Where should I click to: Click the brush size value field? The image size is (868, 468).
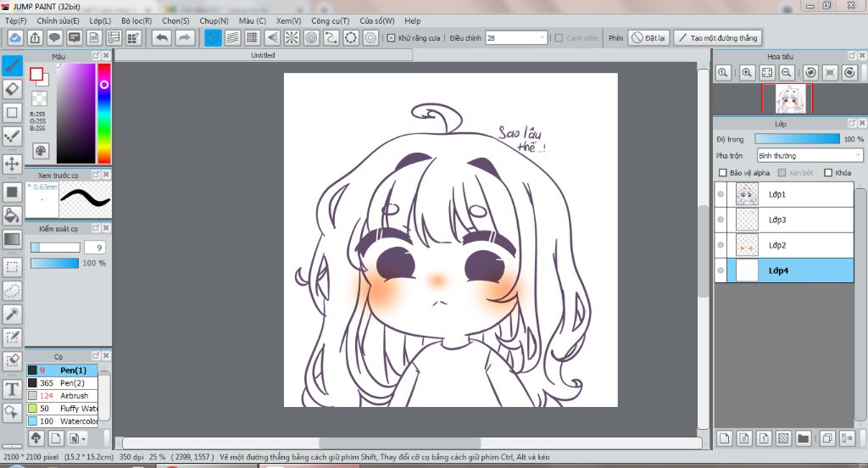click(95, 248)
